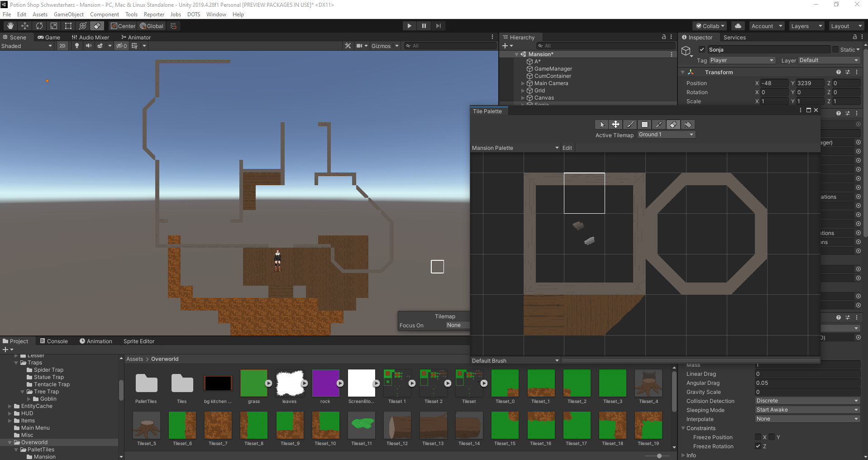Select the Scale tool in the main toolbar
Image resolution: width=868 pixels, height=460 pixels.
[54, 26]
